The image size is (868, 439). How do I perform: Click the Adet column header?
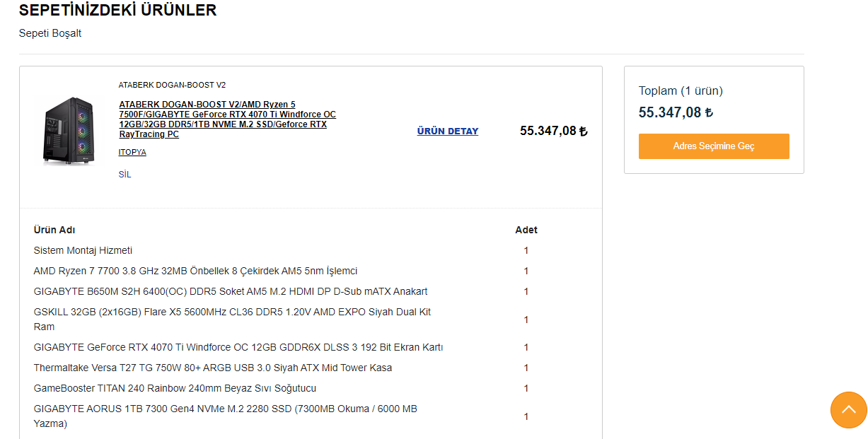pos(526,230)
